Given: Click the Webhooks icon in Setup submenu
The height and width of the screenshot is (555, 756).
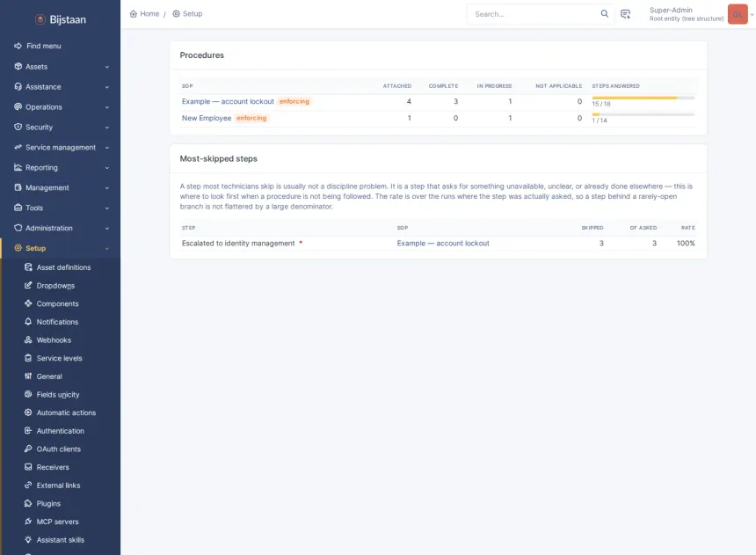Looking at the screenshot, I should tap(28, 340).
